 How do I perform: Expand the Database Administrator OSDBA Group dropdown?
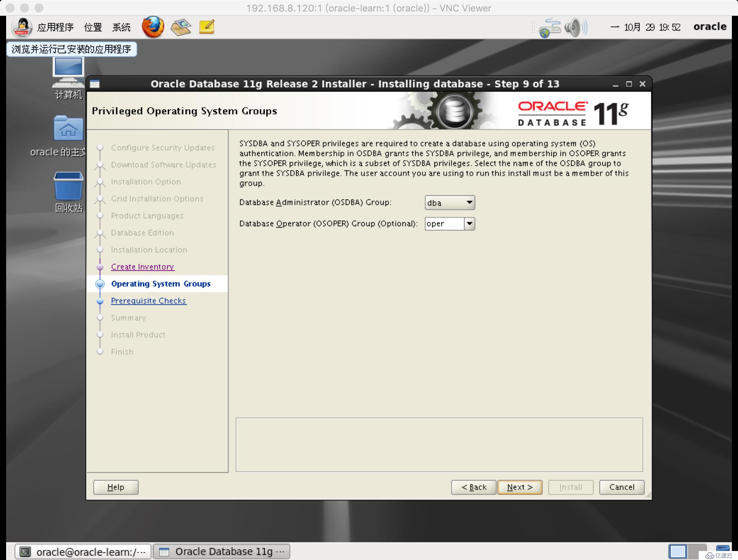[469, 202]
